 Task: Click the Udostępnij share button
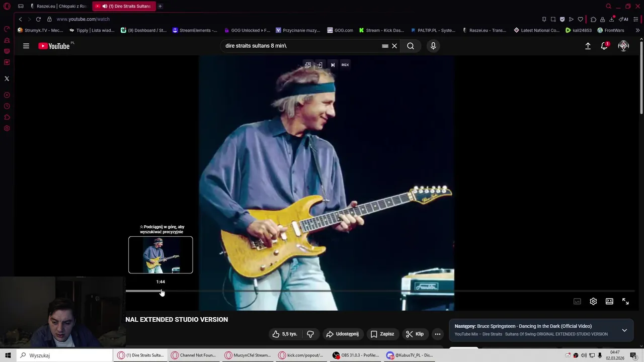click(342, 334)
